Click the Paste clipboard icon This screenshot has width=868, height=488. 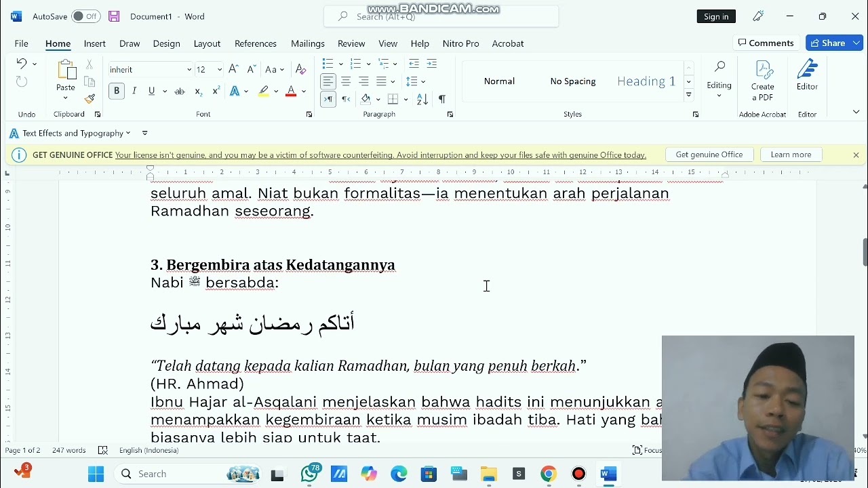[66, 70]
